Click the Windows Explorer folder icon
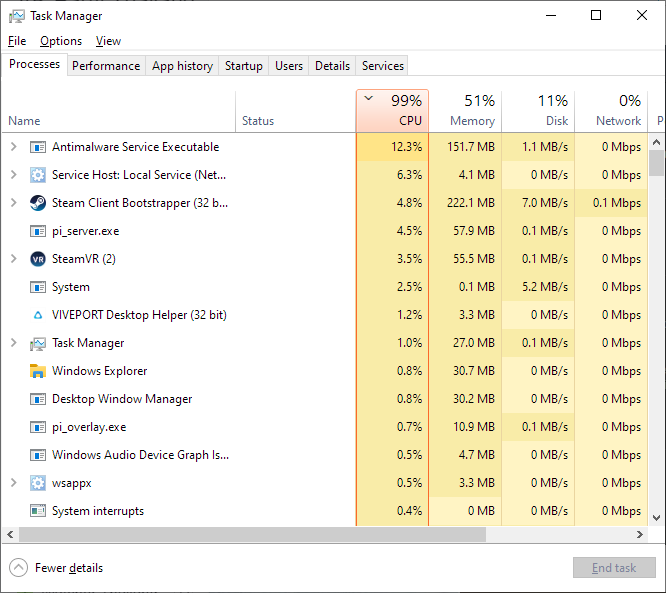The height and width of the screenshot is (593, 666). click(x=38, y=371)
